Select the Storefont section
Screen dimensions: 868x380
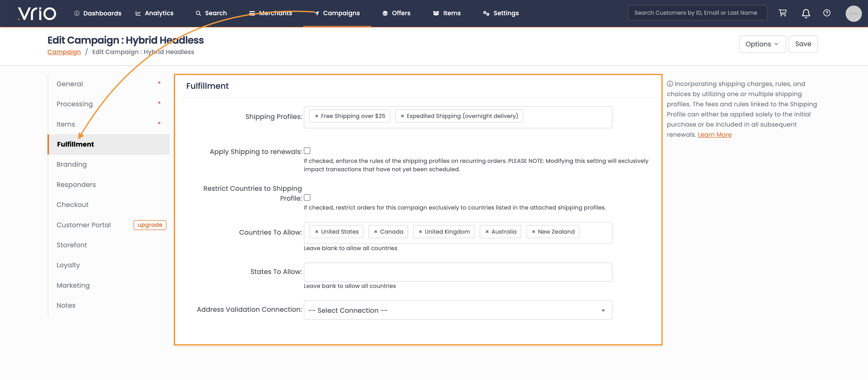click(109, 245)
